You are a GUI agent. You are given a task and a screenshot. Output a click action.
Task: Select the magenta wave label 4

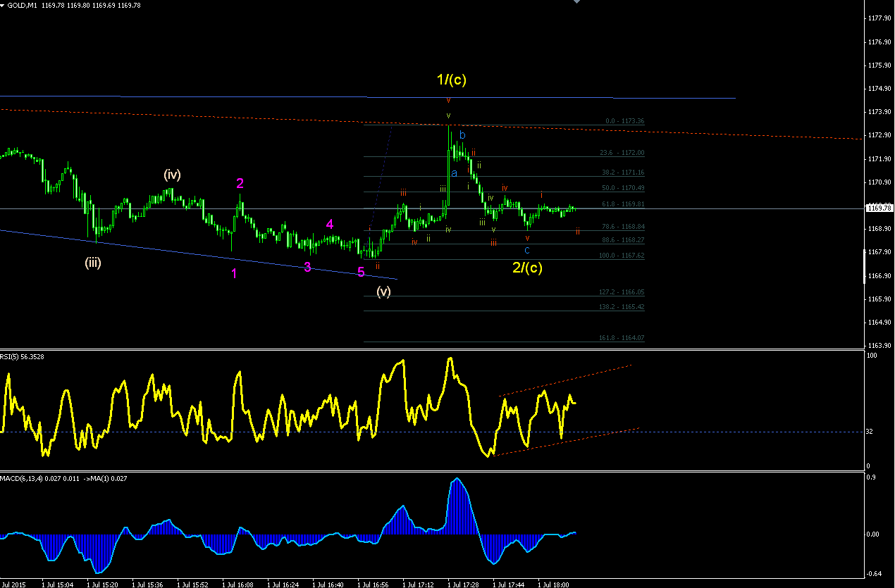[x=330, y=224]
